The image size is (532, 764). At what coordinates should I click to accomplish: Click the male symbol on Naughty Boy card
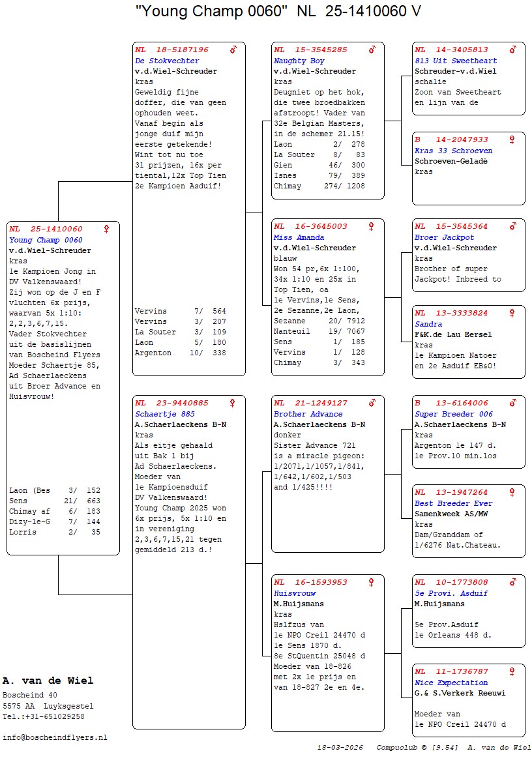point(372,50)
